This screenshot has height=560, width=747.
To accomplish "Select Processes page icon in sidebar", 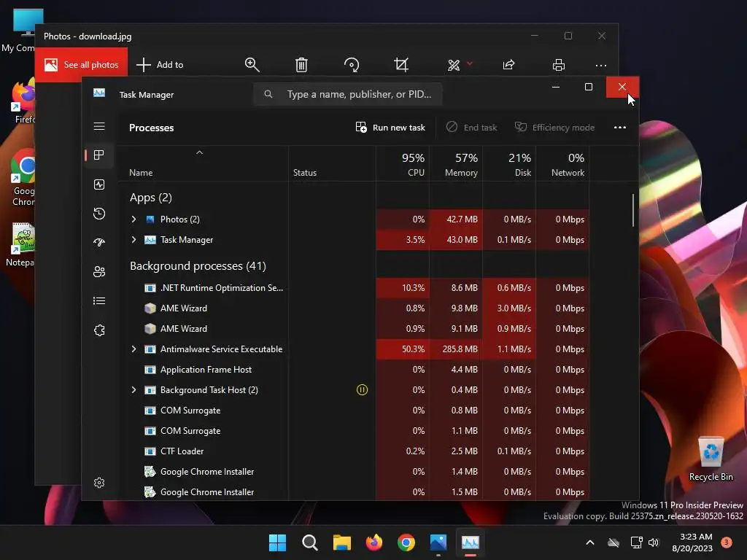I will click(99, 155).
